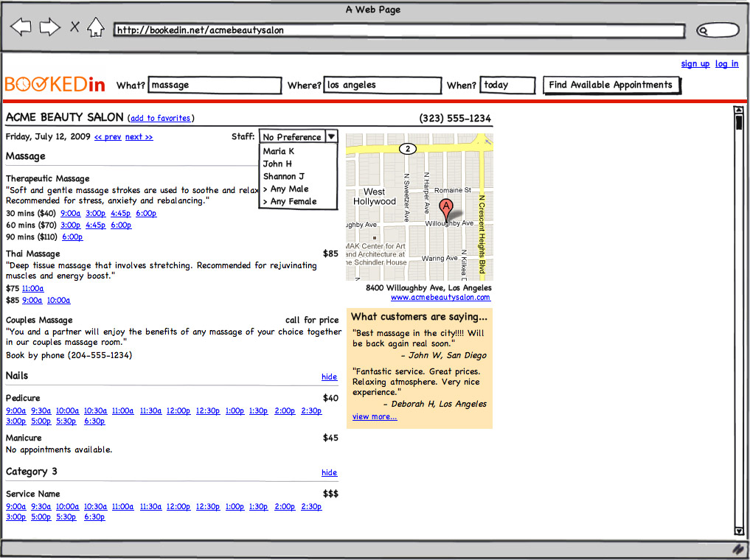Choose Any Male staff option

(x=285, y=189)
